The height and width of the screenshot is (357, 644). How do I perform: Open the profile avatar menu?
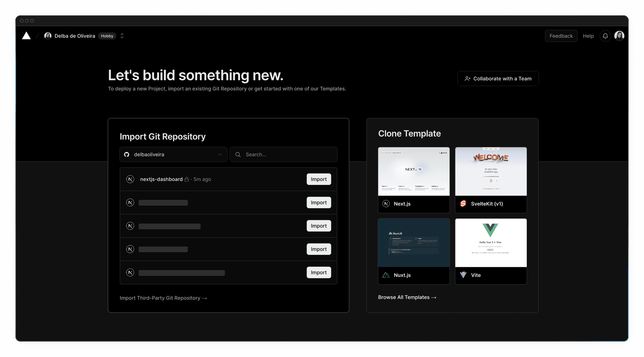[620, 36]
